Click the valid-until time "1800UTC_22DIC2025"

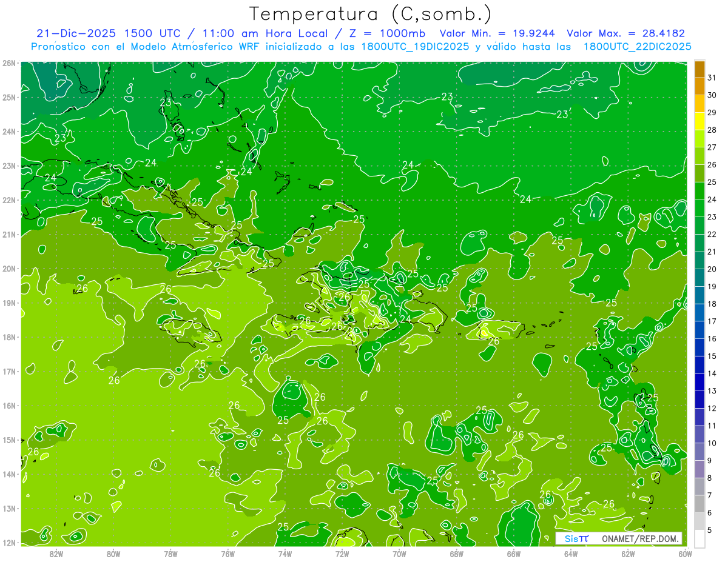pyautogui.click(x=637, y=47)
